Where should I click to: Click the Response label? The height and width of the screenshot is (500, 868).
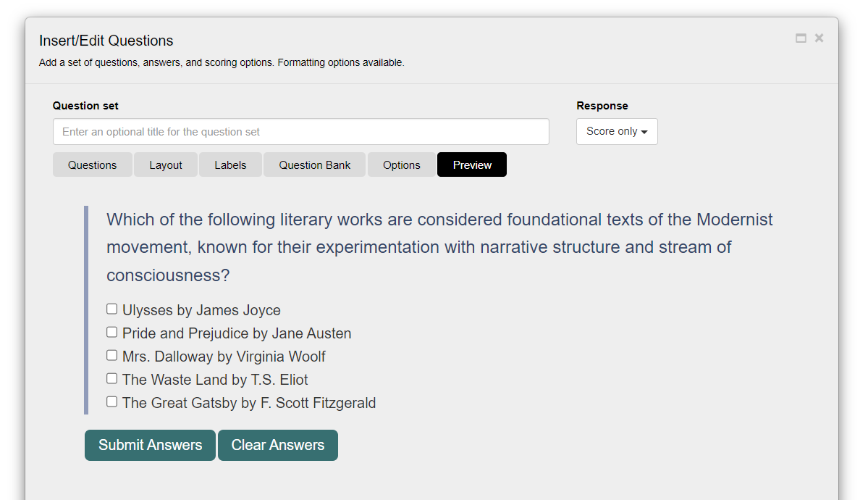(602, 106)
